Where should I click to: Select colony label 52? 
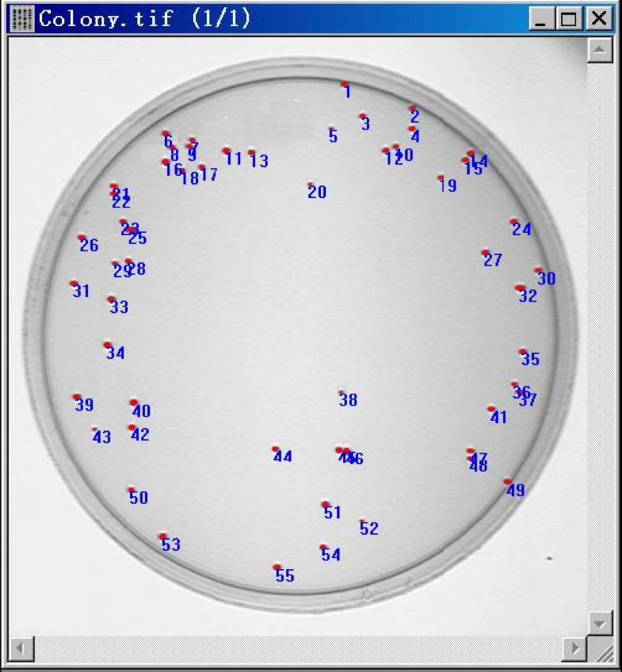pos(368,529)
